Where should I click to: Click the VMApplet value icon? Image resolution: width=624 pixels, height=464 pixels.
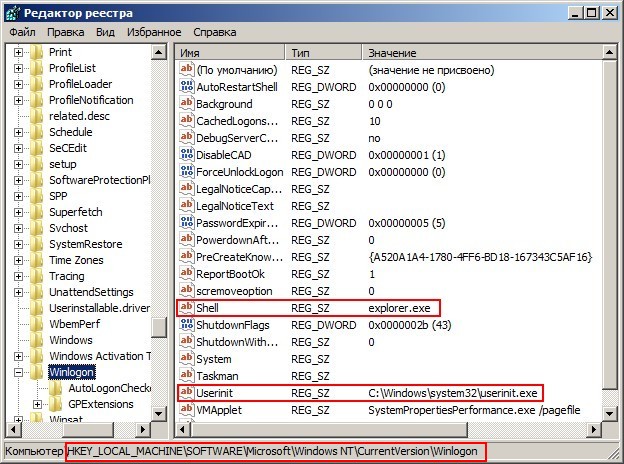186,410
